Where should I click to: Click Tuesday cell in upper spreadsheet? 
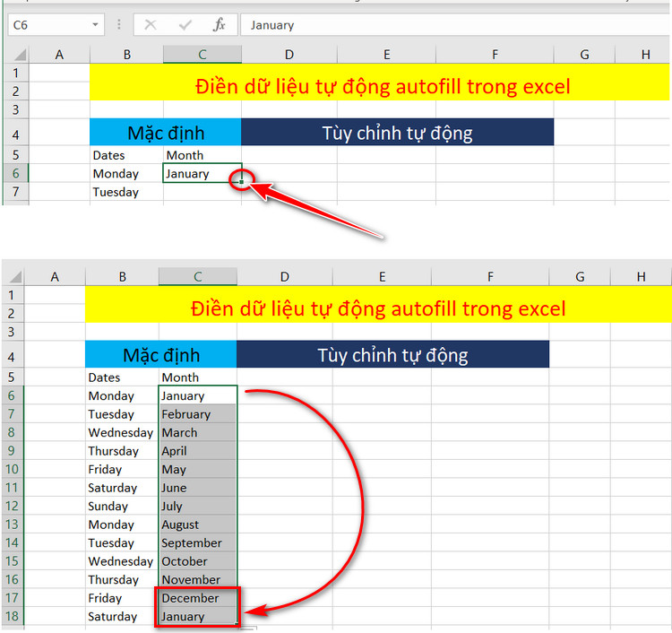click(x=127, y=192)
